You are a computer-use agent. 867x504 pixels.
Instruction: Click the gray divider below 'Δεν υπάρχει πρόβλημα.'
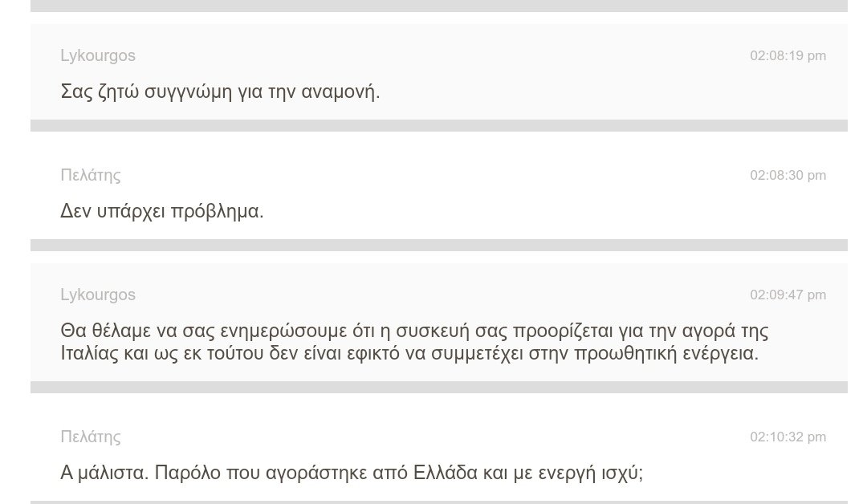click(x=439, y=245)
